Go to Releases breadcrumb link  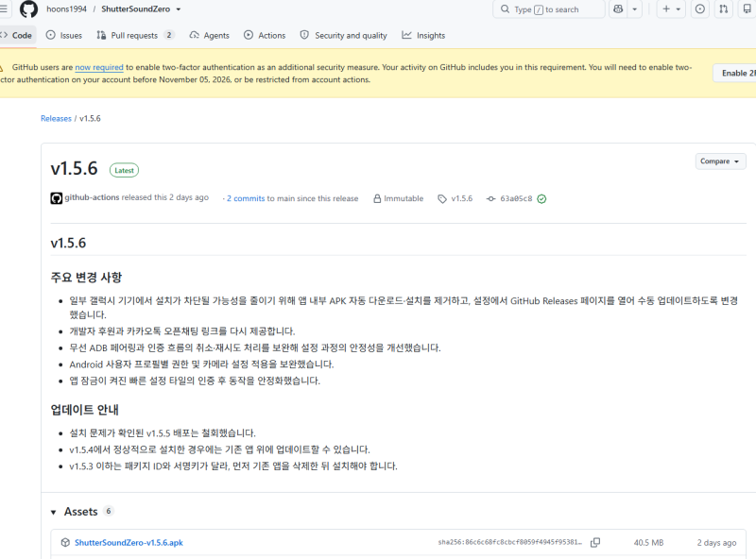pos(56,119)
